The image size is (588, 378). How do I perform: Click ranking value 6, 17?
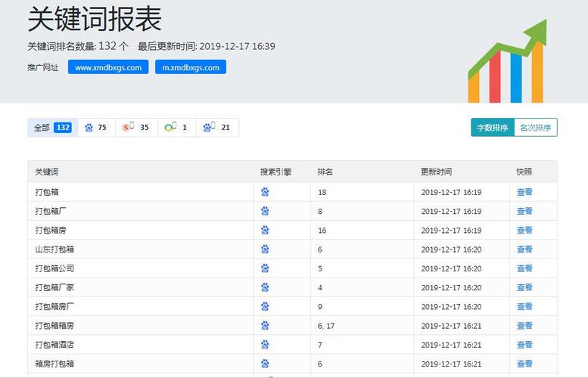pos(326,326)
